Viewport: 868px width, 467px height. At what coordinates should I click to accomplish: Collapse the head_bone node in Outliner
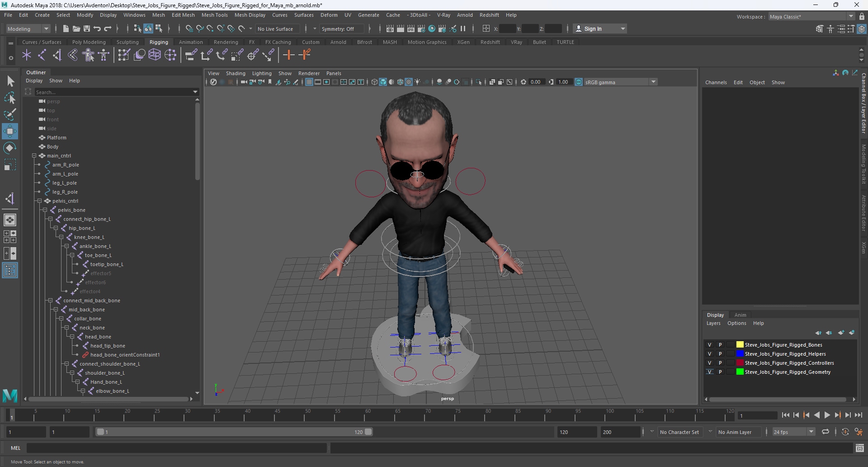click(x=72, y=337)
